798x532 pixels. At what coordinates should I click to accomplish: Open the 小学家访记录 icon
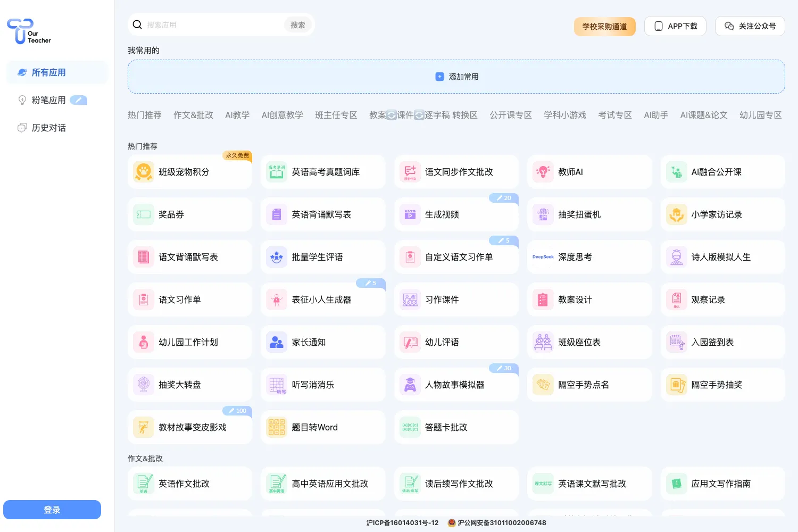(x=677, y=214)
